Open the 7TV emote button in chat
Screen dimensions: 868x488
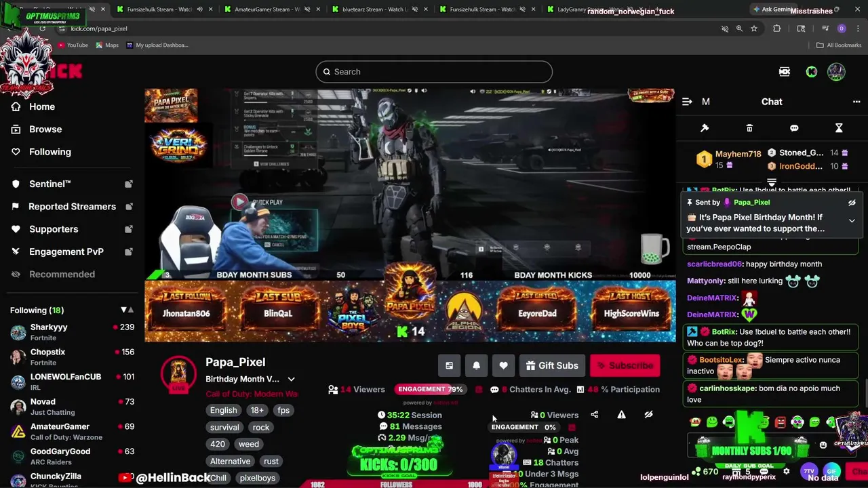[x=809, y=471]
